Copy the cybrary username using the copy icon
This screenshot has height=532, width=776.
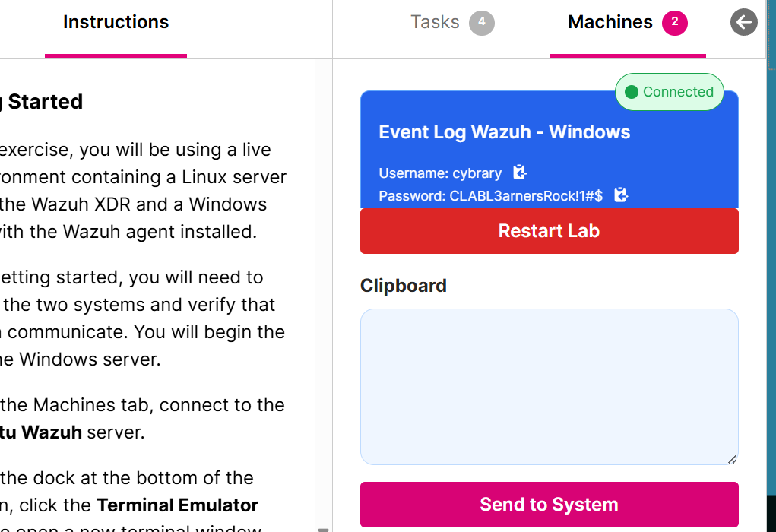tap(519, 173)
